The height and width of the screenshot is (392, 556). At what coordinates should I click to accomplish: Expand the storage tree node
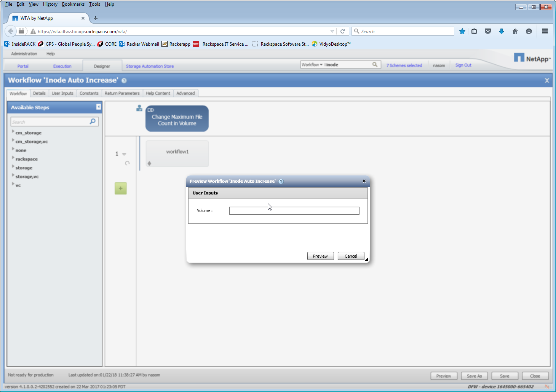pyautogui.click(x=13, y=166)
